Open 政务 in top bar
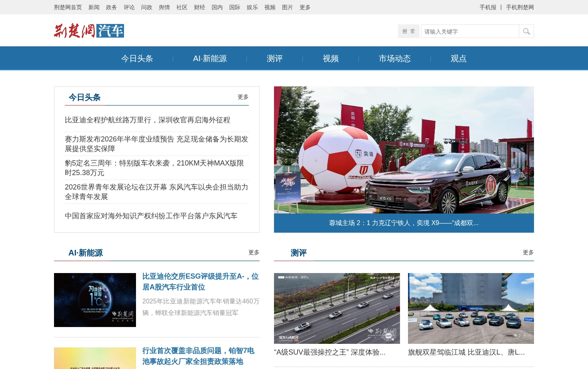The image size is (588, 369). pyautogui.click(x=112, y=7)
